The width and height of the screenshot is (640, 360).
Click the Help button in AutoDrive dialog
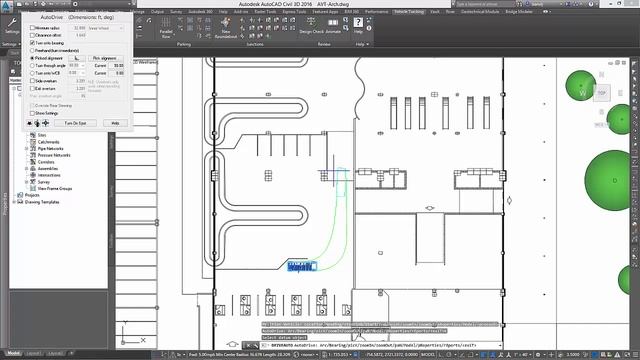115,123
